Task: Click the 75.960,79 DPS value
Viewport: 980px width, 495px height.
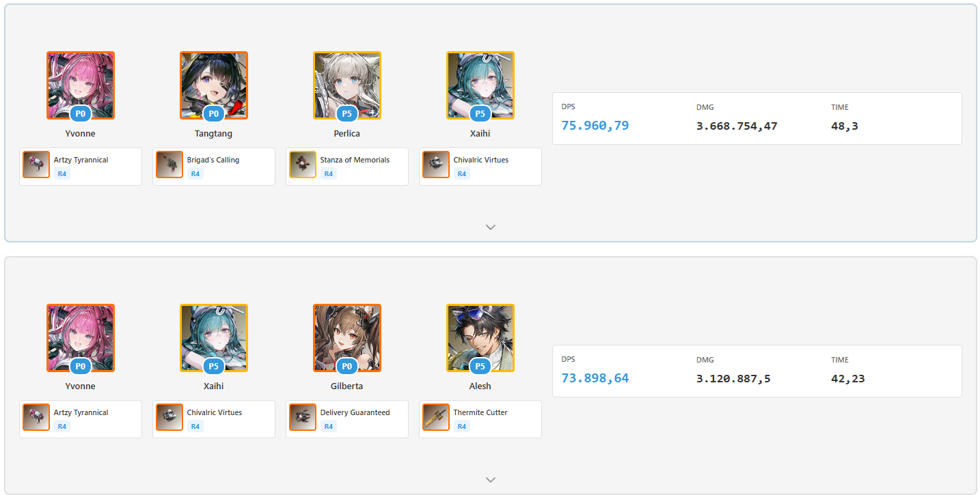Action: pos(595,126)
